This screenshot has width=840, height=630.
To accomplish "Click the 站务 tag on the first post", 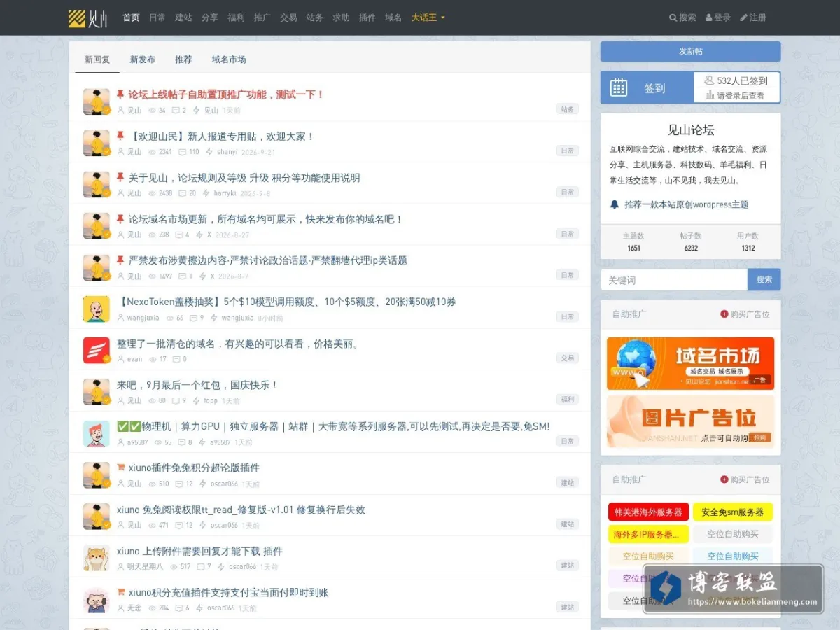I will click(568, 109).
